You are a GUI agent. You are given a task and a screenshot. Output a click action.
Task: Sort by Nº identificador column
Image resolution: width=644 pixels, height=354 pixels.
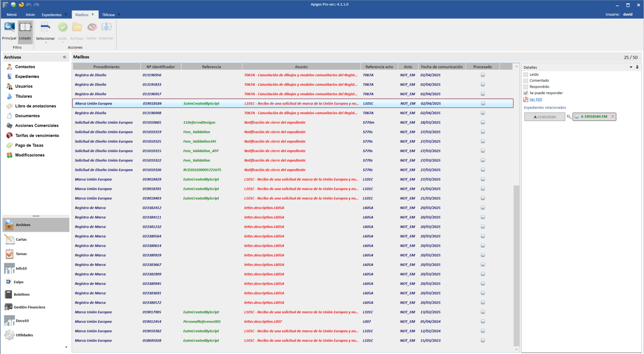tap(161, 67)
